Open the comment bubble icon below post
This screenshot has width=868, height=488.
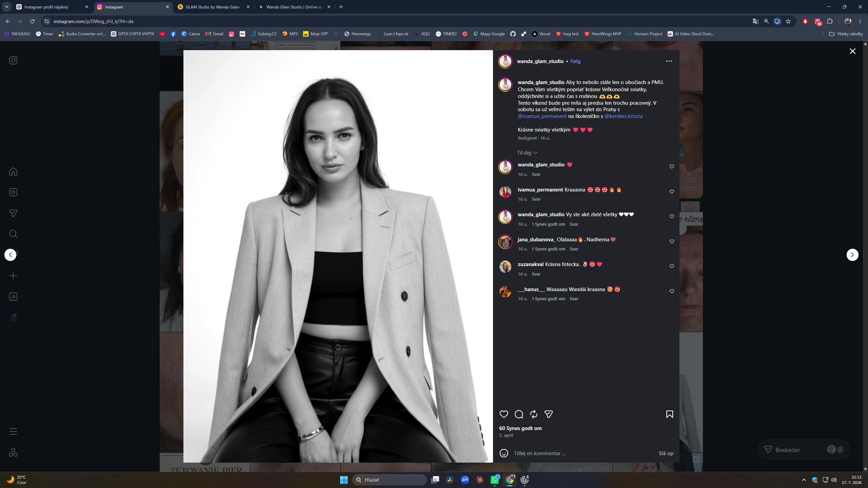coord(519,414)
